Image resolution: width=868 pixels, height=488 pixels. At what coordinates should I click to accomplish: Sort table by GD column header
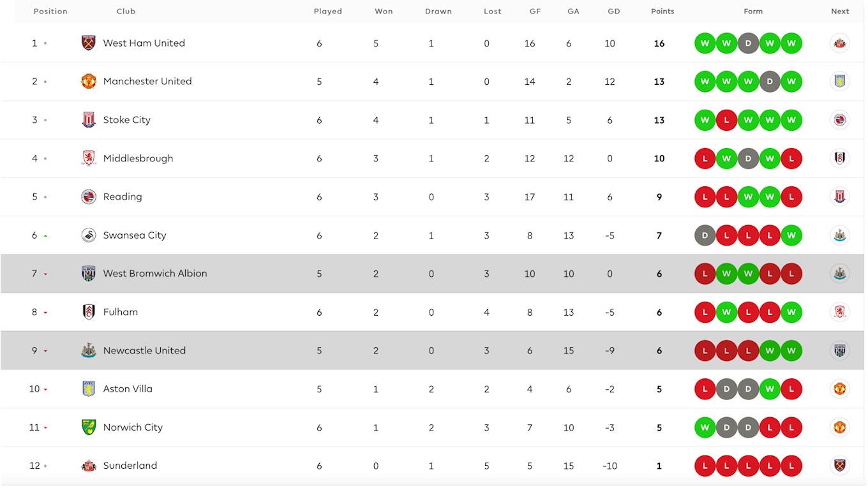pyautogui.click(x=614, y=11)
